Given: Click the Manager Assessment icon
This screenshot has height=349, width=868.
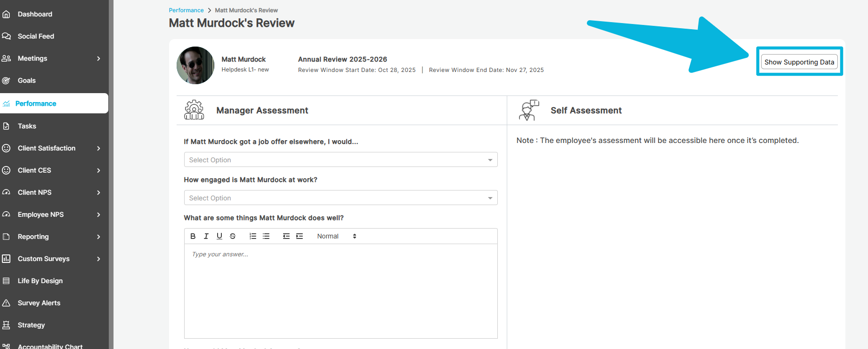Looking at the screenshot, I should click(194, 110).
